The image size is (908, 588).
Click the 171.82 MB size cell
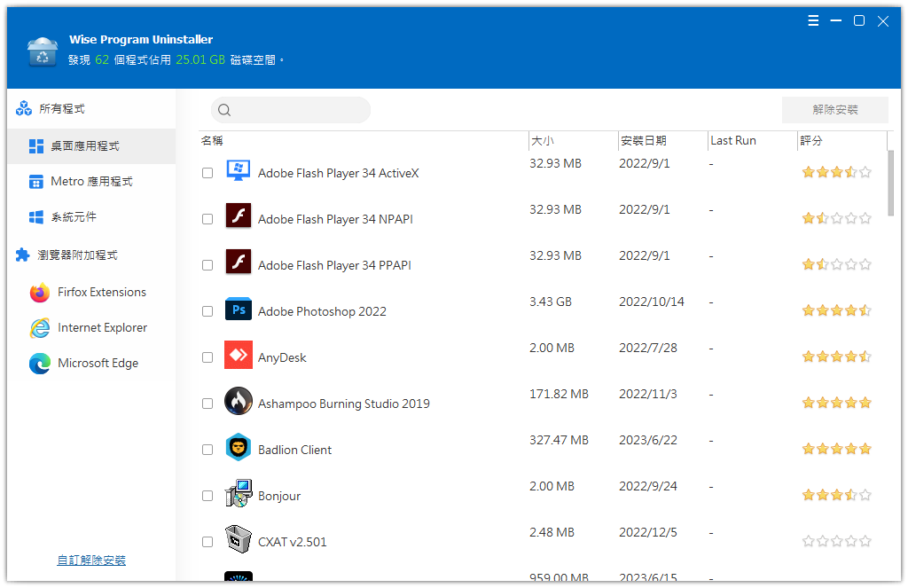[x=559, y=394]
